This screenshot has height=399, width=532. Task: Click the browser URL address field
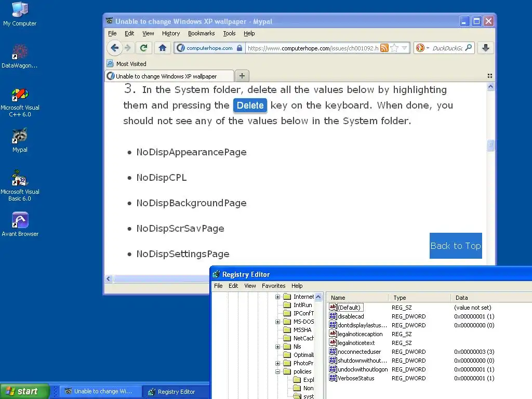click(312, 48)
